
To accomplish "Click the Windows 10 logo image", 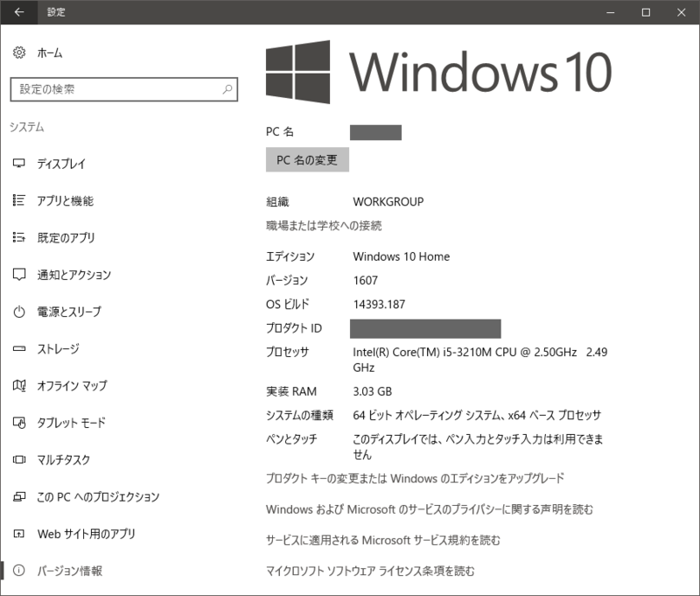I will [438, 72].
